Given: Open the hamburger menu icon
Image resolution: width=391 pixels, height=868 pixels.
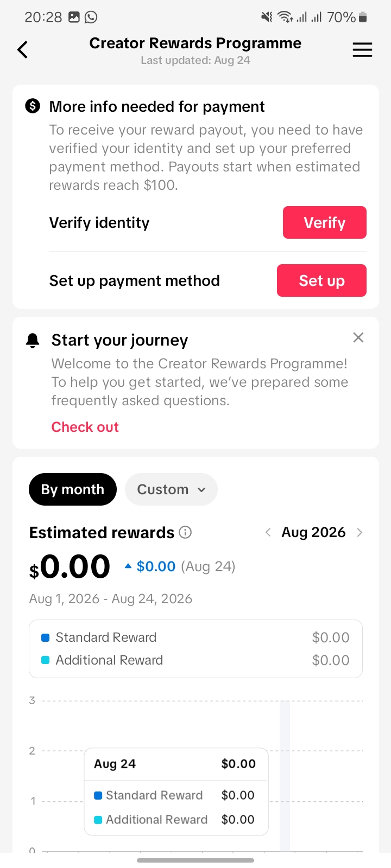Looking at the screenshot, I should click(x=362, y=50).
